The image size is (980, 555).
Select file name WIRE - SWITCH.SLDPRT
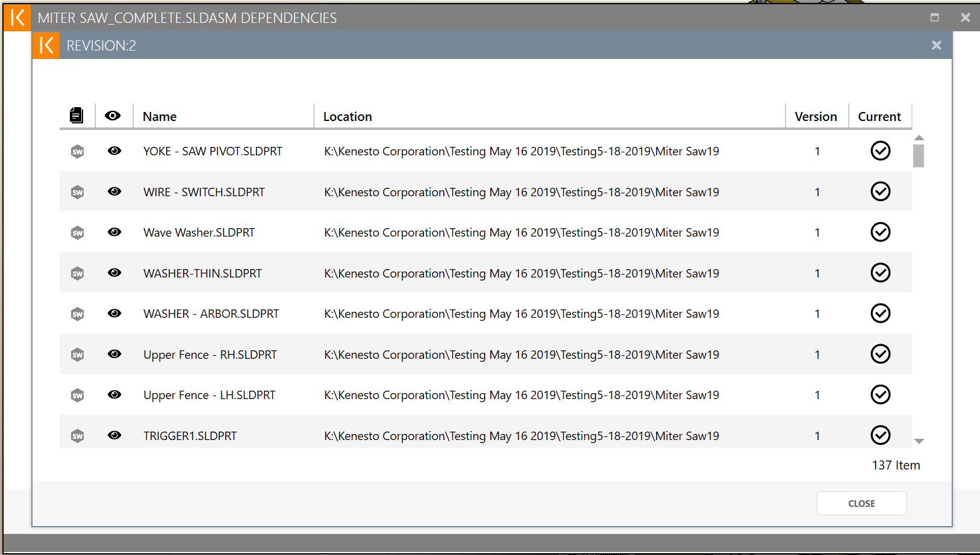point(204,192)
